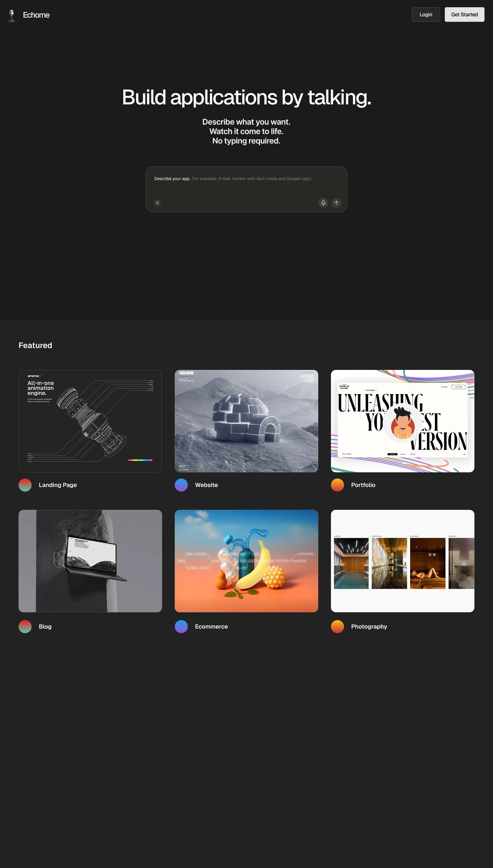Select the Blog label

click(x=45, y=627)
